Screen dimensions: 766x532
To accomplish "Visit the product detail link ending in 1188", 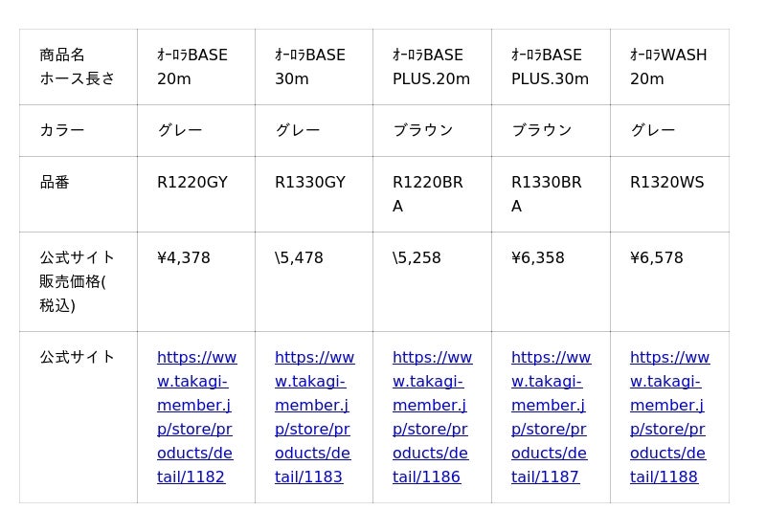I will click(668, 417).
